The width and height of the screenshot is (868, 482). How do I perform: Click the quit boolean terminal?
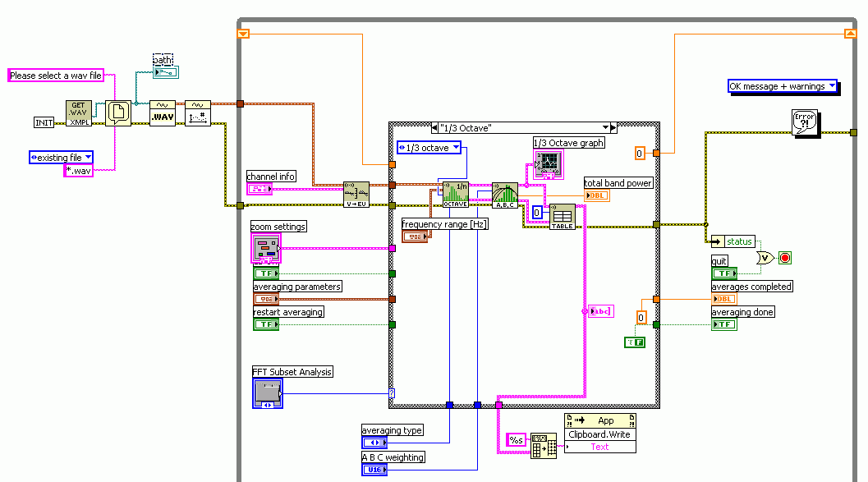pos(723,273)
